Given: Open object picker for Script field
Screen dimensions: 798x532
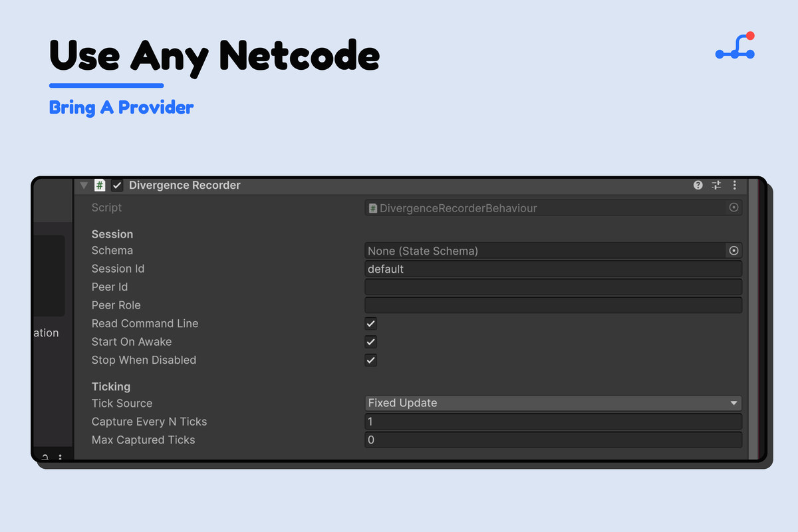Looking at the screenshot, I should 734,208.
